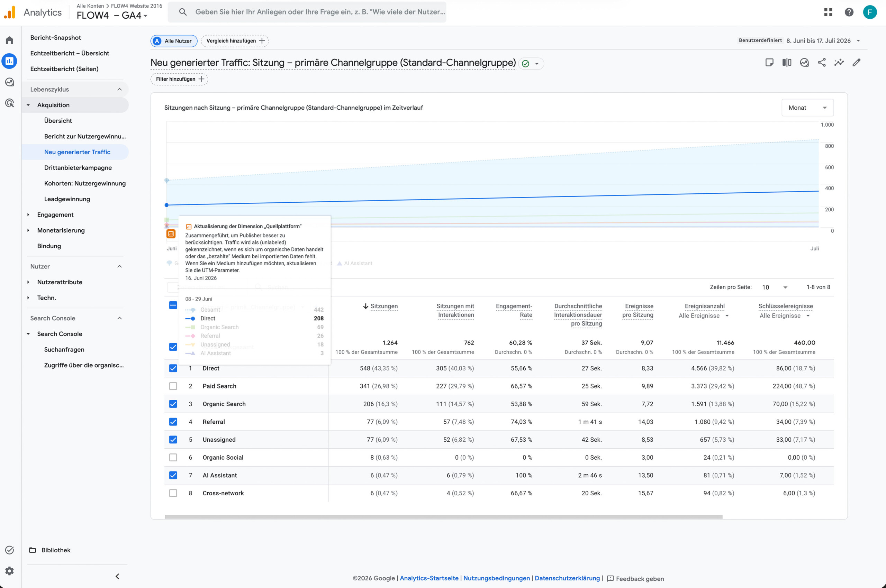Open Drittanbieterkampagne report
The width and height of the screenshot is (886, 588).
click(78, 168)
